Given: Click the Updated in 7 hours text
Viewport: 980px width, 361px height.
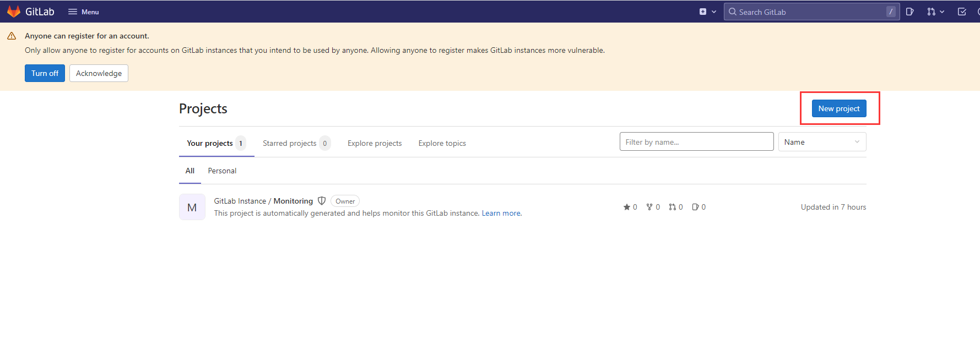Looking at the screenshot, I should click(833, 207).
